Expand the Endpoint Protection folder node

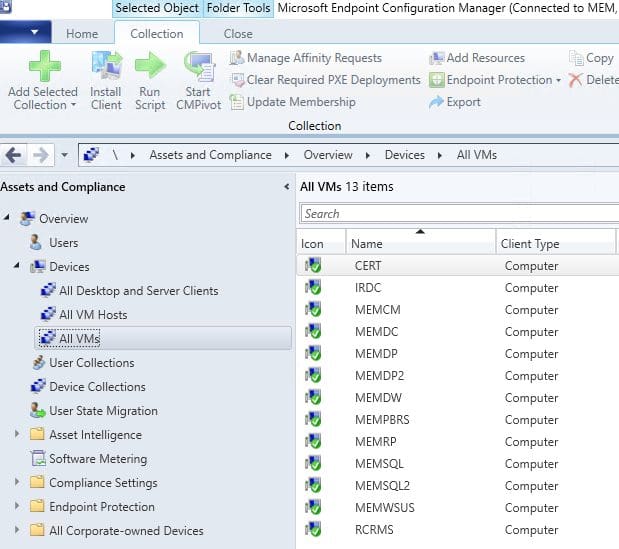tap(17, 506)
